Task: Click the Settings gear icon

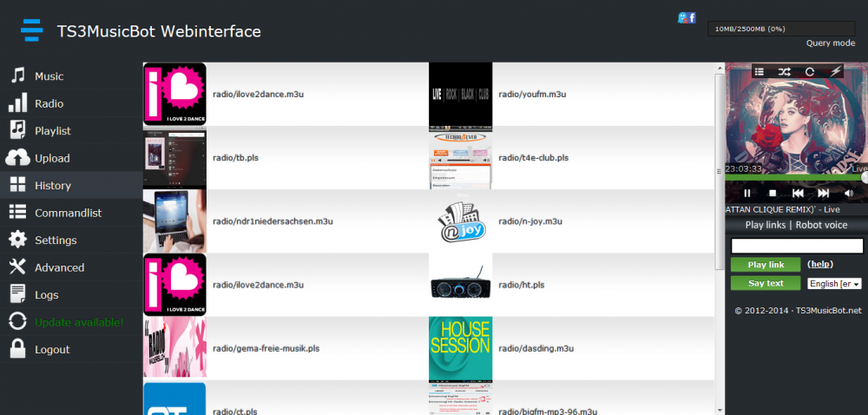Action: (17, 240)
